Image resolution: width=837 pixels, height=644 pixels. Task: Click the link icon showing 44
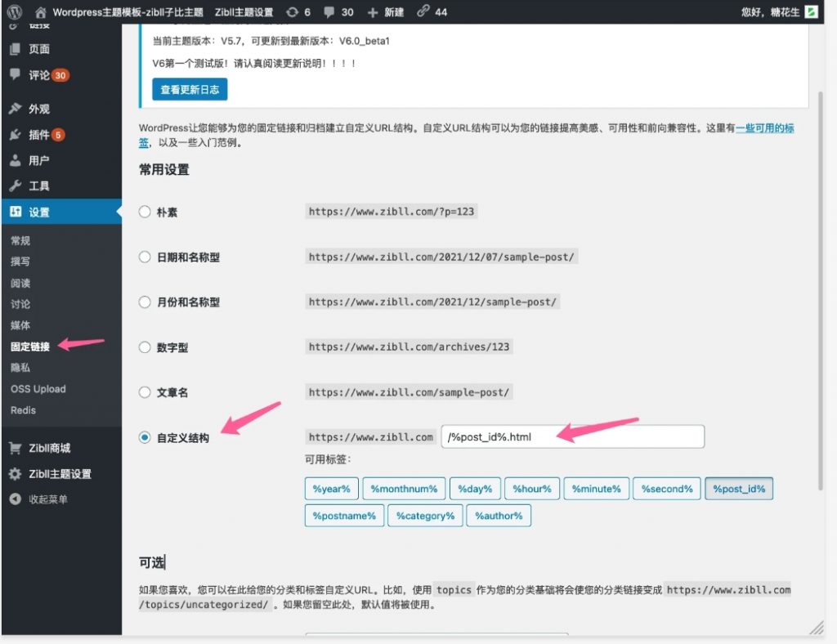(x=423, y=11)
